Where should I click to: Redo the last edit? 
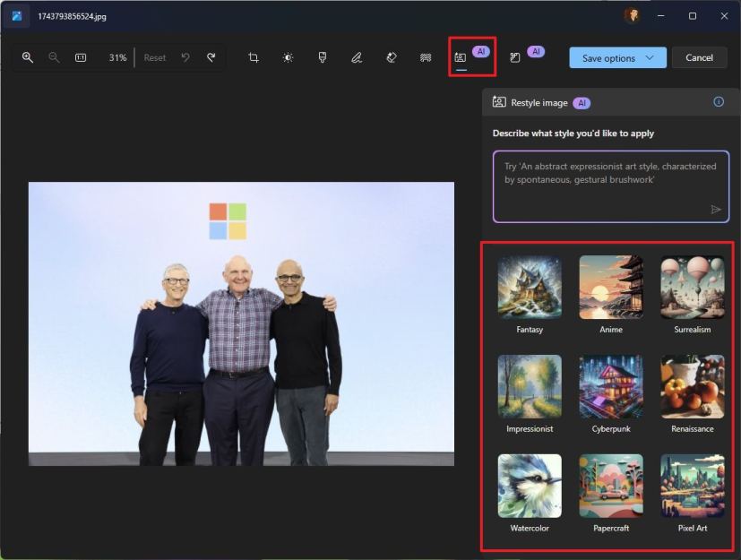pyautogui.click(x=211, y=56)
